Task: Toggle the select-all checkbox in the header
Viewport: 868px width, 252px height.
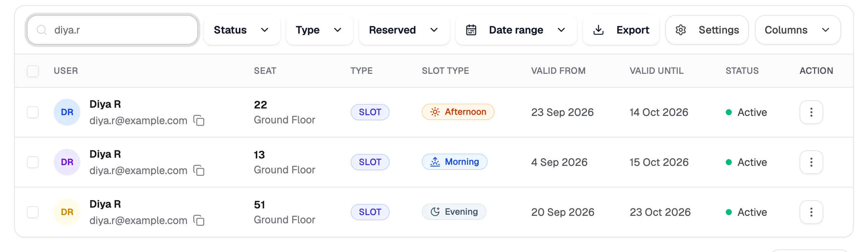Action: (33, 71)
